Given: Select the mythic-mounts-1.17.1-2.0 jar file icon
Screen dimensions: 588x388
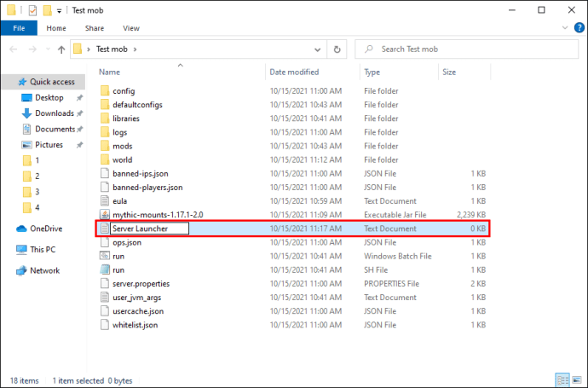Looking at the screenshot, I should (x=105, y=215).
